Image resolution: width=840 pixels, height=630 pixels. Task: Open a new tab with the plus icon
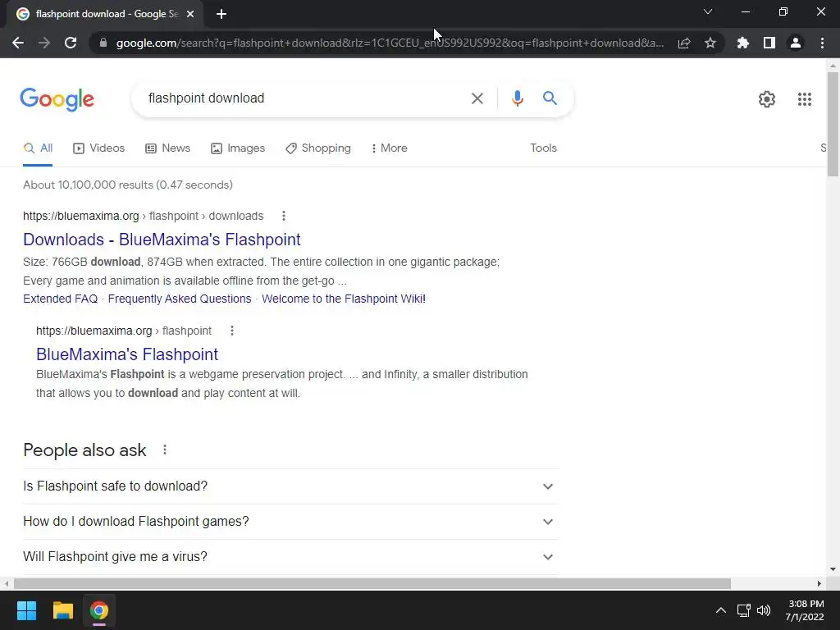click(x=221, y=15)
